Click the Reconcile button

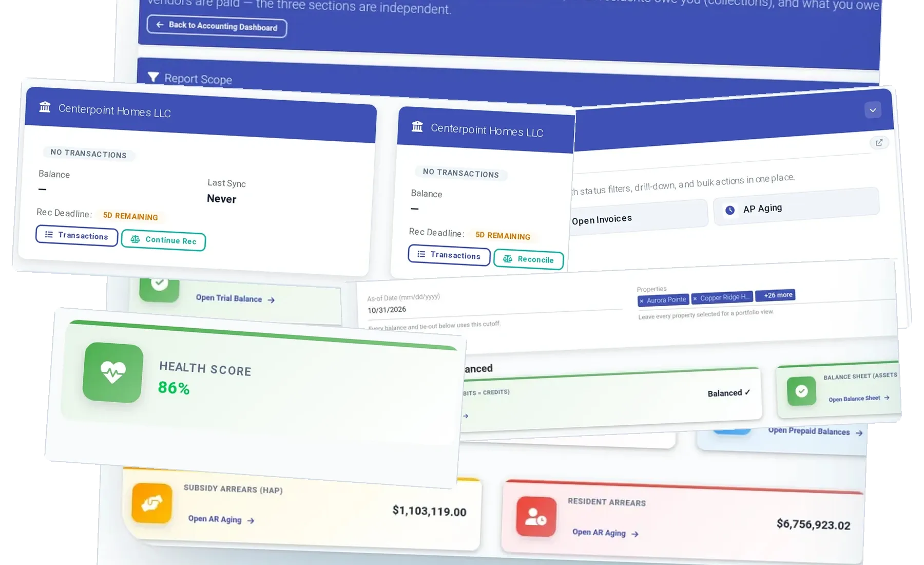click(528, 259)
